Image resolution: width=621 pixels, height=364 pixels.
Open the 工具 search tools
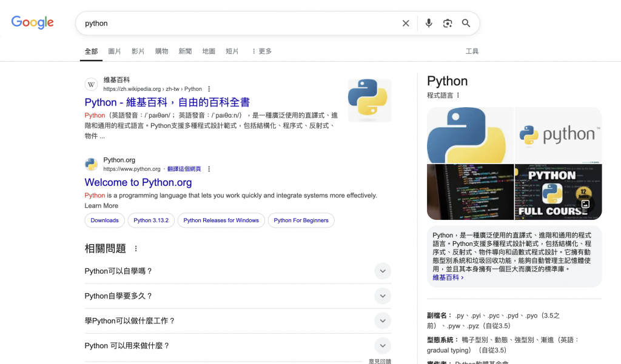(x=472, y=51)
